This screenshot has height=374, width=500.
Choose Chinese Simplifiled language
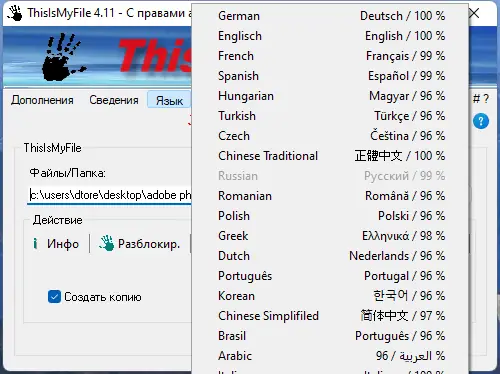pyautogui.click(x=331, y=316)
